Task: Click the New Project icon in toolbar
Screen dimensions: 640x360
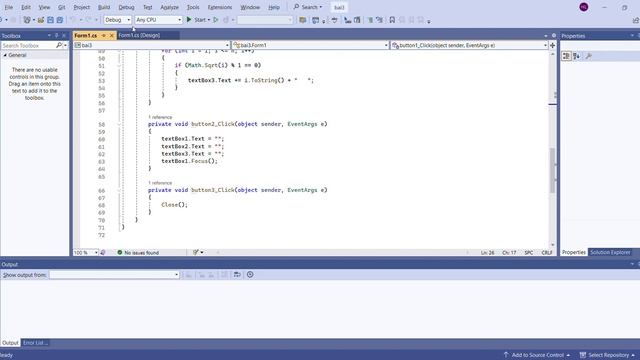Action: [x=27, y=20]
